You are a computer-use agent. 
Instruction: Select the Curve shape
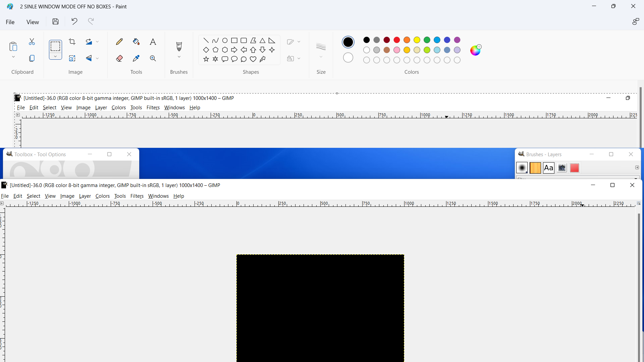pyautogui.click(x=215, y=41)
